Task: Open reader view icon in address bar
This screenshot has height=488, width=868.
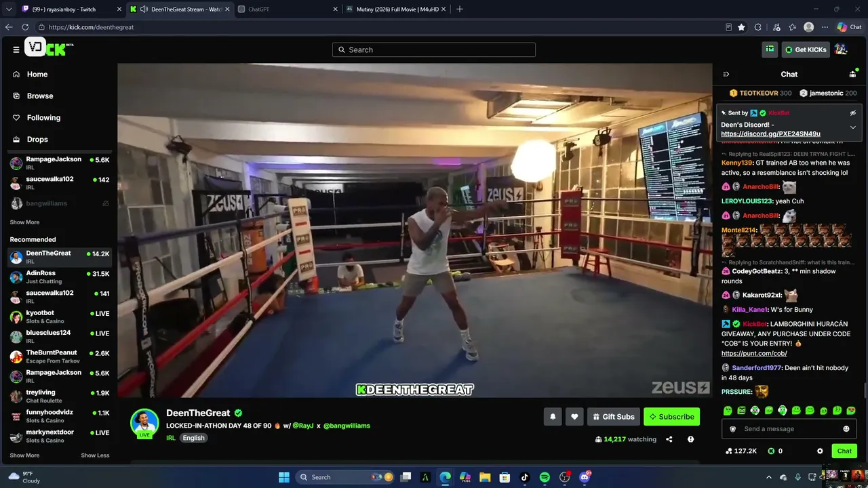Action: tap(729, 27)
